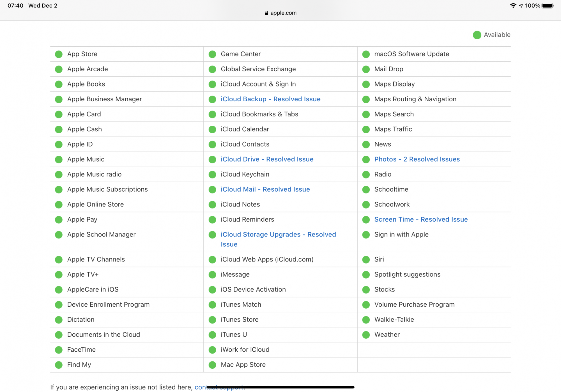561x392 pixels.
Task: Open Screen Time resolved issue details
Action: tap(421, 219)
